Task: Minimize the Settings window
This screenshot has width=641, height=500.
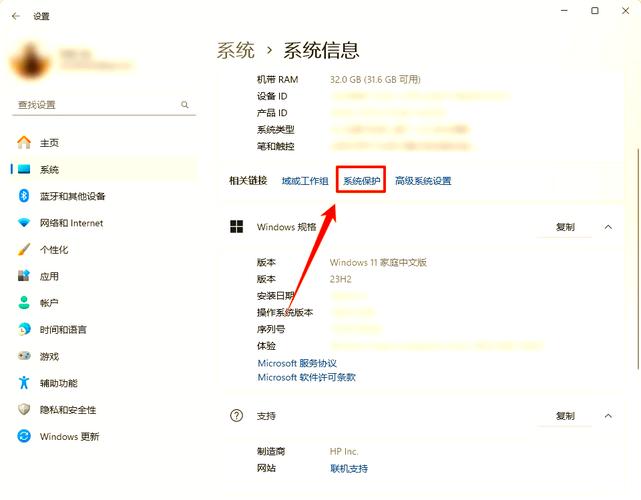Action: pyautogui.click(x=565, y=11)
